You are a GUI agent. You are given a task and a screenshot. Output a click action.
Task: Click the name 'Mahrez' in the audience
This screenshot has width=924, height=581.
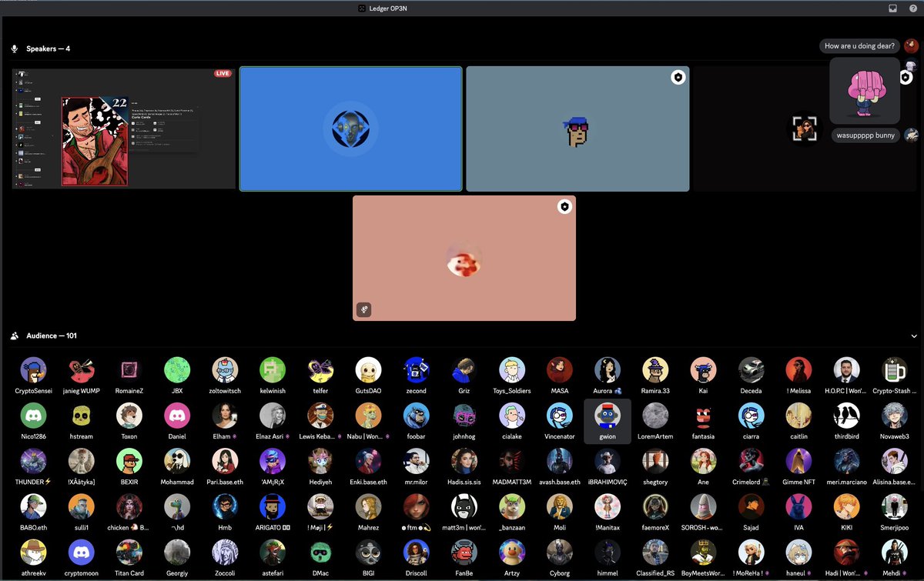368,527
